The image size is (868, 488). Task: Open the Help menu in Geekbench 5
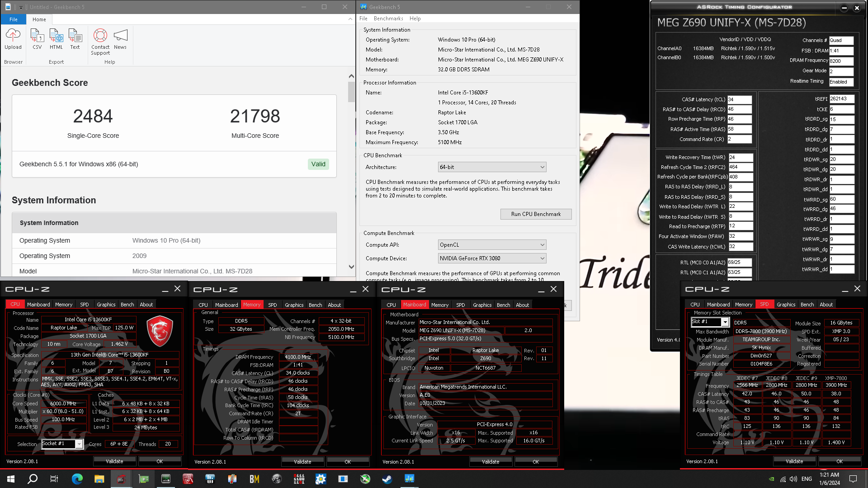(x=415, y=19)
